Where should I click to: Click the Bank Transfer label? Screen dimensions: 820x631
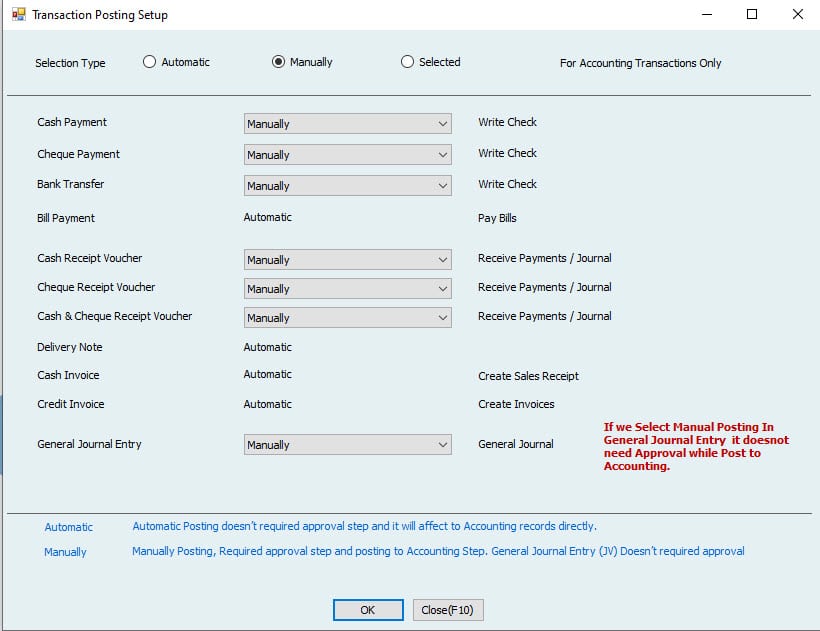point(71,184)
